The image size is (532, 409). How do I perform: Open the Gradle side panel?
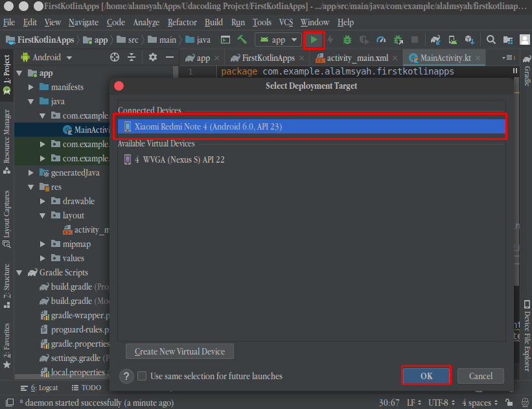(527, 71)
